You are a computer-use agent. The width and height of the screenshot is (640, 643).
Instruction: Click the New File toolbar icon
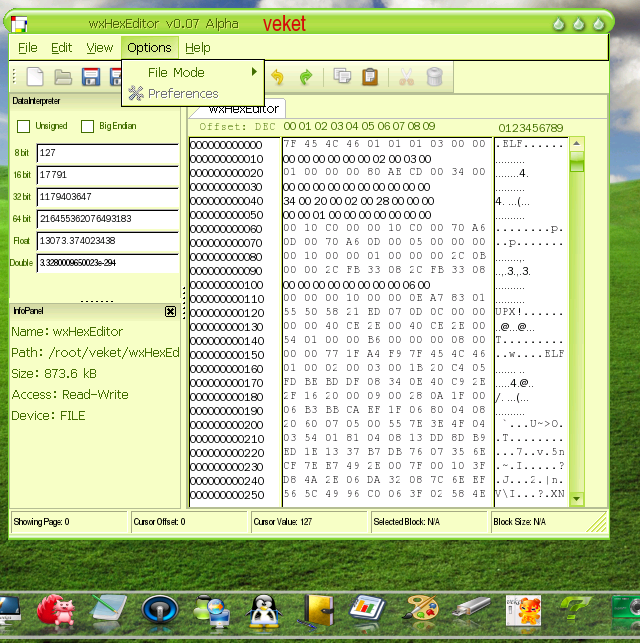click(35, 77)
